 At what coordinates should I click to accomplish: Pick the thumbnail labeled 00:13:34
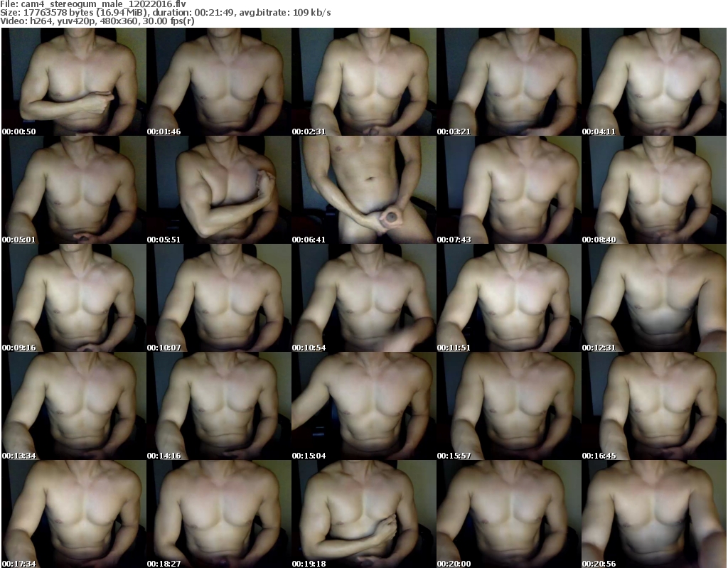74,406
